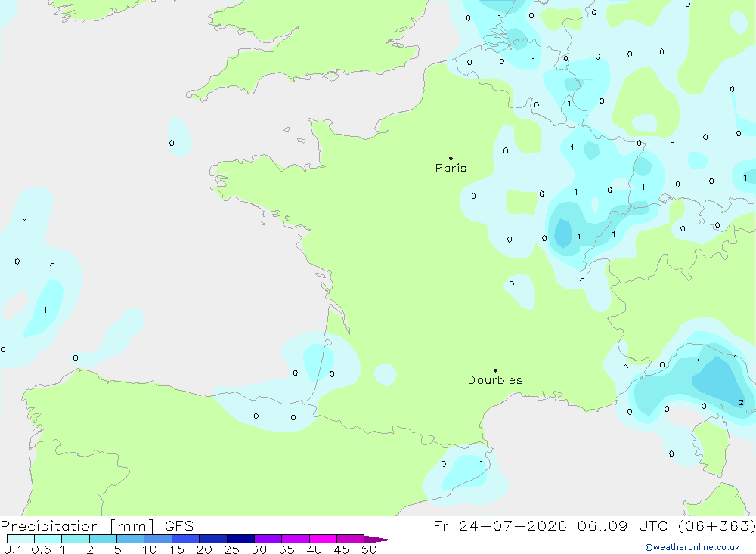This screenshot has height=554, width=756.
Task: Click the '2' precipitation value on the map
Action: point(741,403)
